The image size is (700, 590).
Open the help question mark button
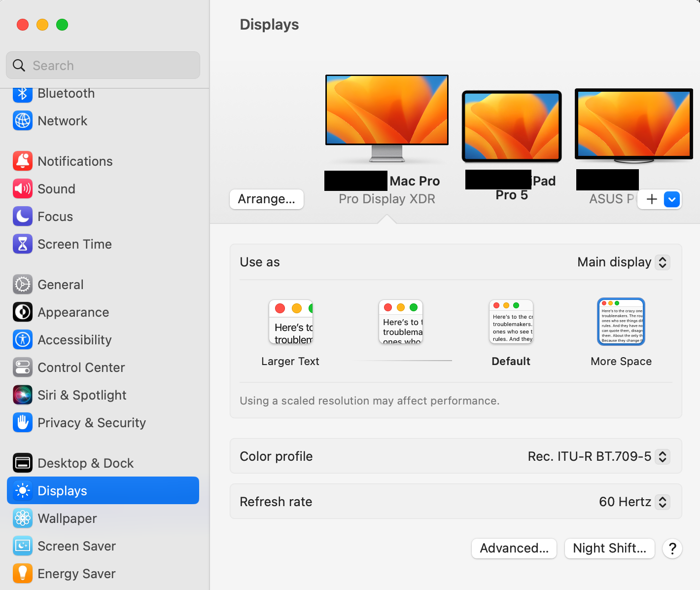coord(672,549)
